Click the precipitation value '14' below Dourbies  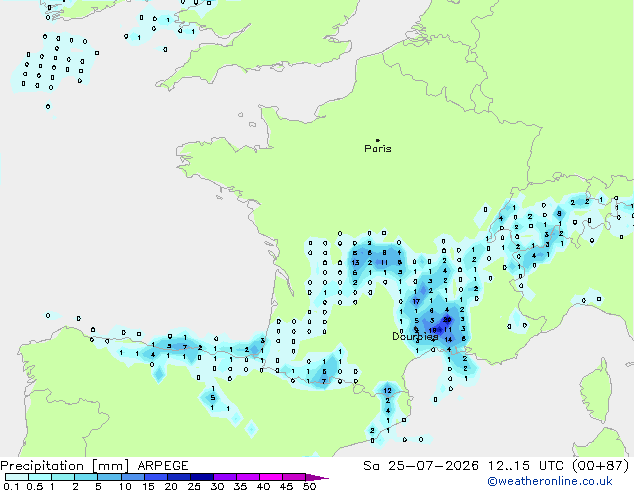pyautogui.click(x=448, y=340)
